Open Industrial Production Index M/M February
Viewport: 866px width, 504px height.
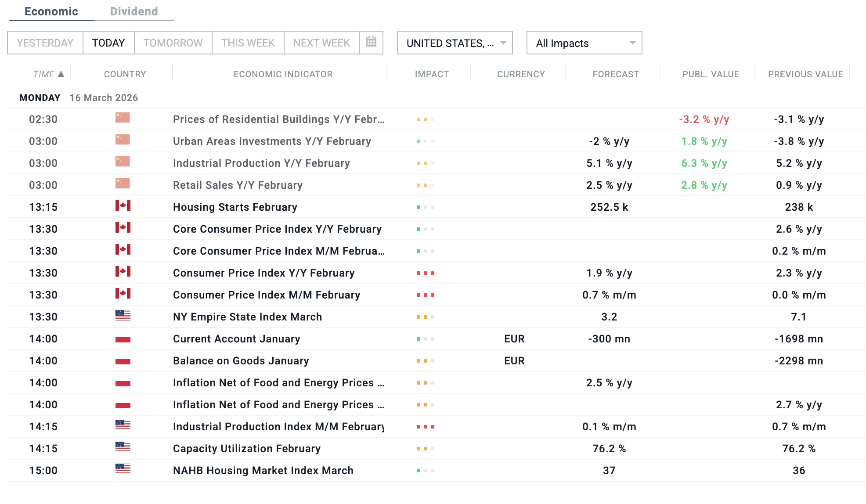click(x=278, y=427)
